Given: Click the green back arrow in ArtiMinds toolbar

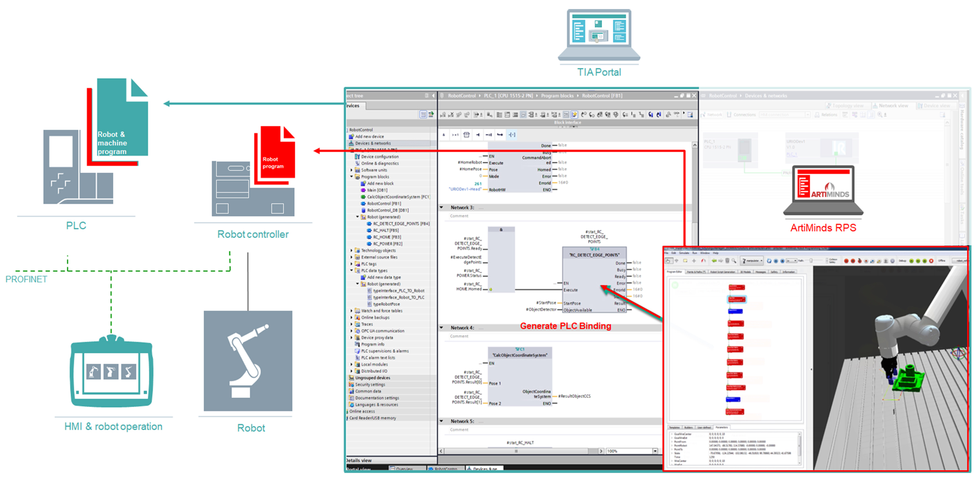Looking at the screenshot, I should tap(714, 260).
